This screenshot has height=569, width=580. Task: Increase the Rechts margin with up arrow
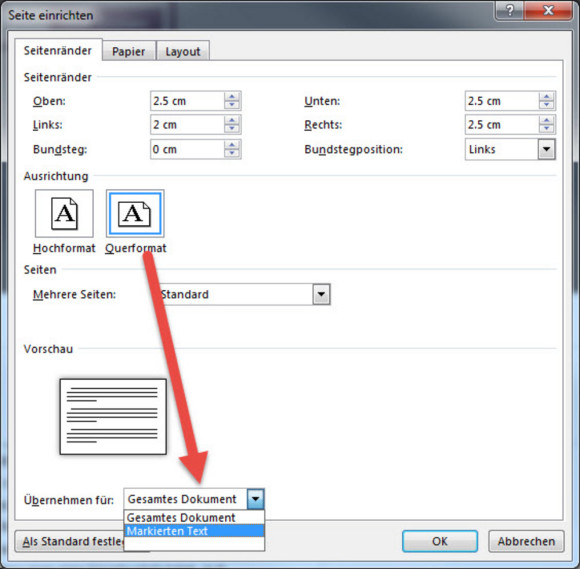click(x=546, y=120)
